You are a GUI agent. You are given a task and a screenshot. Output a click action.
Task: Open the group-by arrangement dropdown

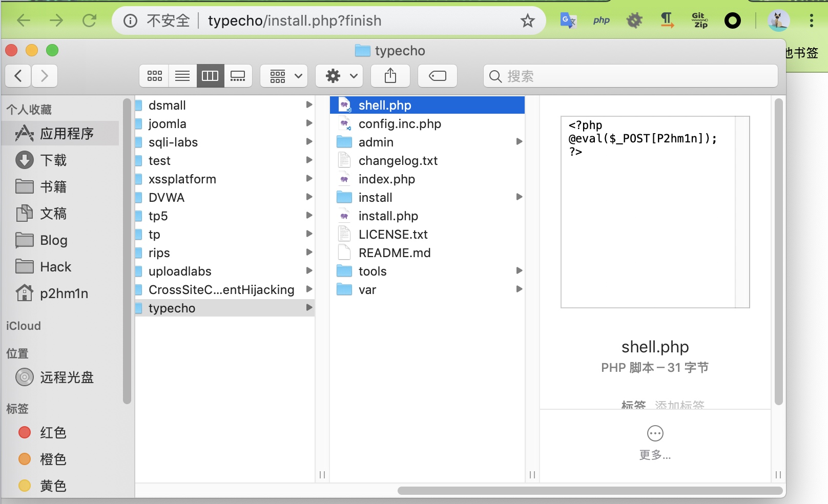[284, 76]
